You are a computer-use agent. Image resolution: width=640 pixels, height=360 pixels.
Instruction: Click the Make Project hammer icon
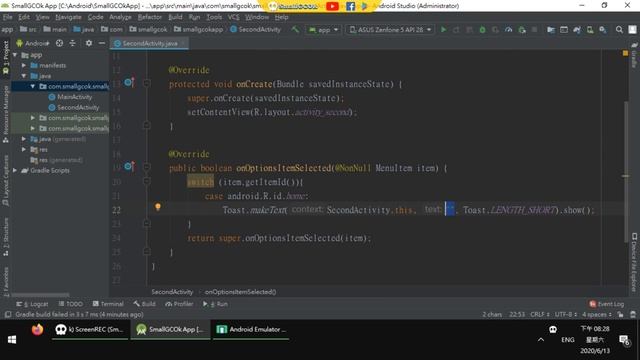pyautogui.click(x=295, y=30)
